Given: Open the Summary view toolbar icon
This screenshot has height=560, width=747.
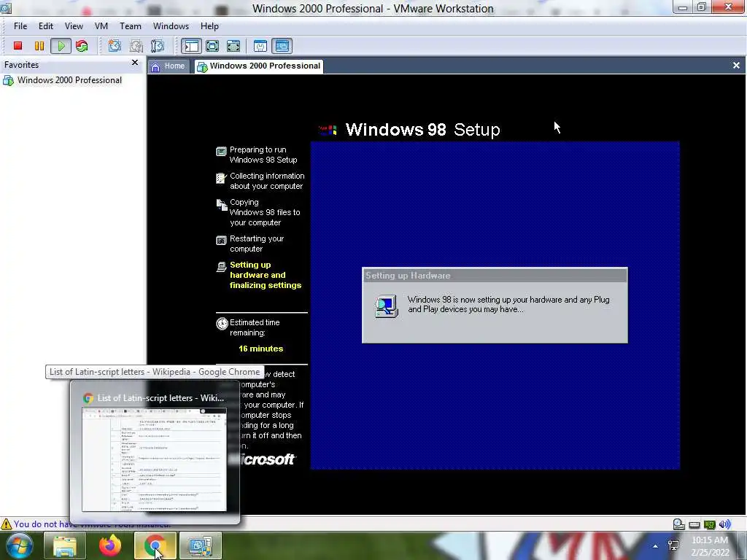Looking at the screenshot, I should point(260,46).
